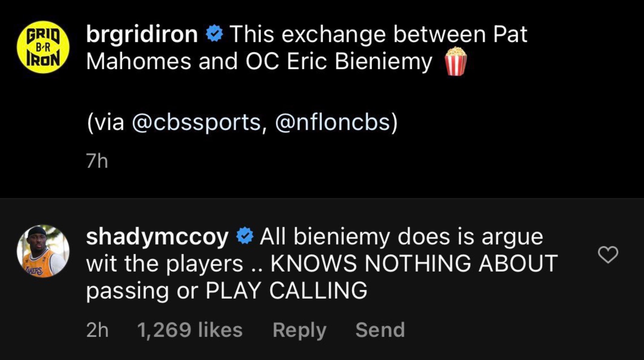Image resolution: width=644 pixels, height=360 pixels.
Task: Tap "All bieniemy does is argue" text
Action: coord(401,237)
